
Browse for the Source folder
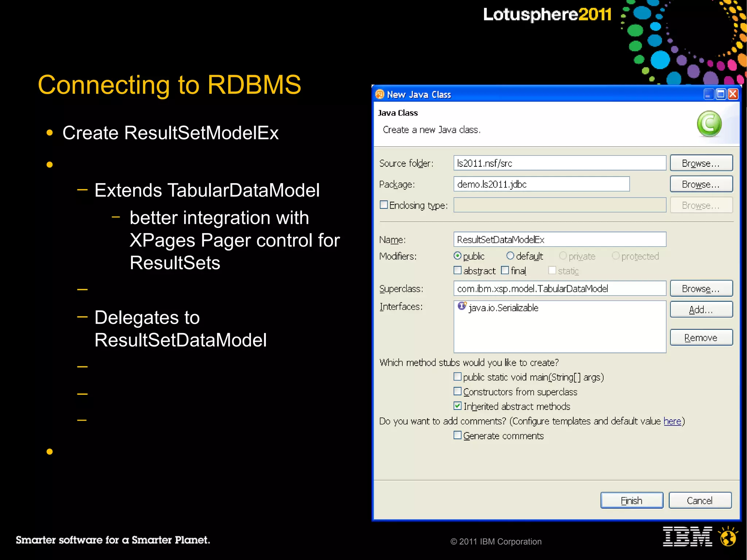click(701, 163)
